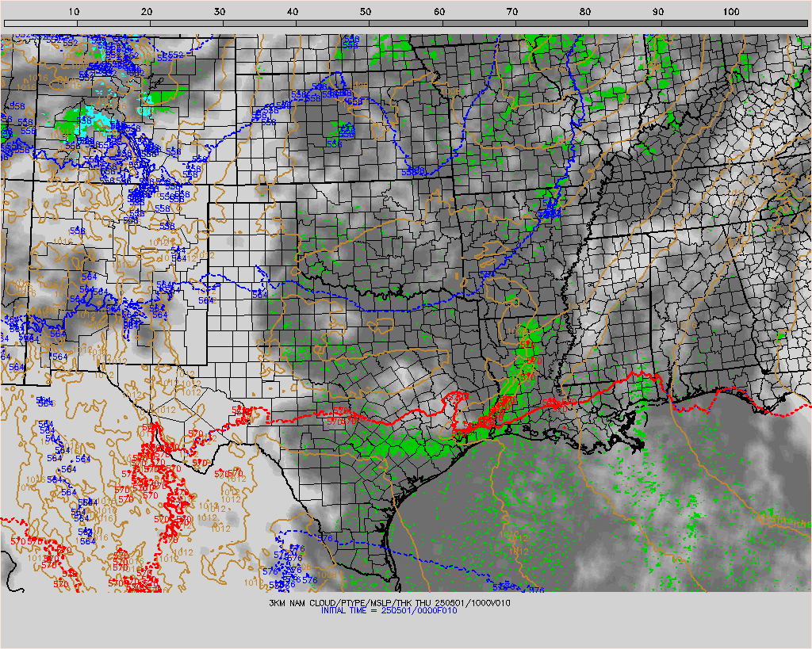The image size is (812, 649).
Task: Click the legend swatch between 40 and 50
Action: point(332,23)
